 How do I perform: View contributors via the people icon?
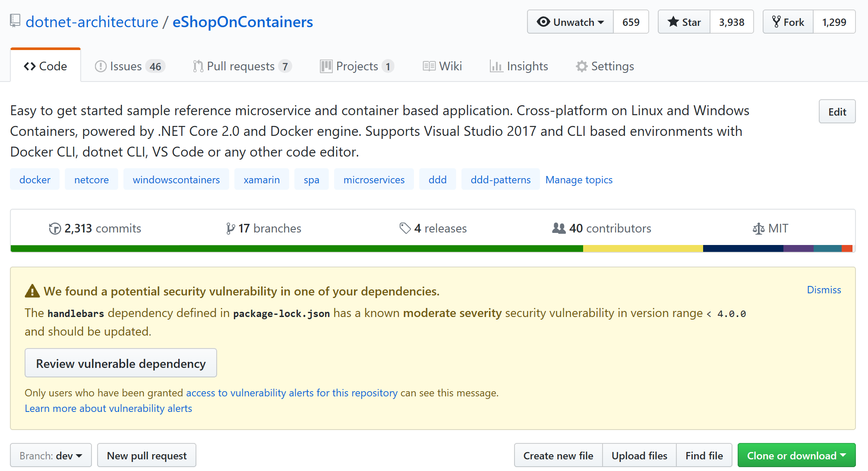(x=560, y=228)
